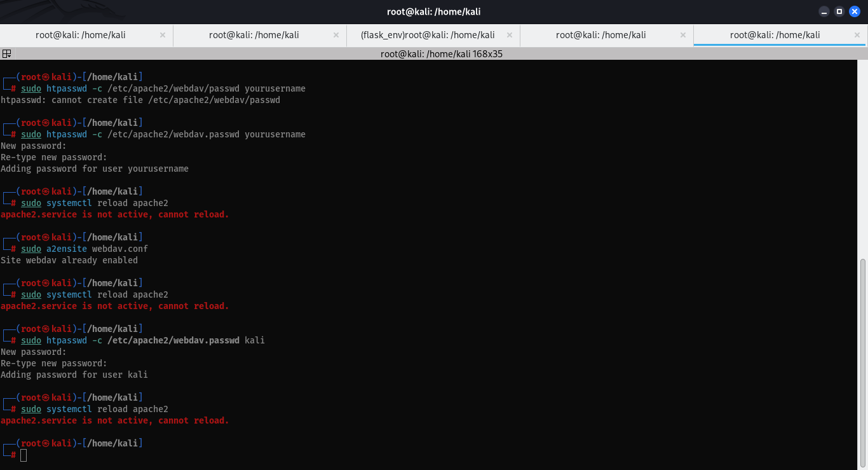Select the active rightmost root@kali tab
Viewport: 868px width, 470px height.
click(775, 35)
